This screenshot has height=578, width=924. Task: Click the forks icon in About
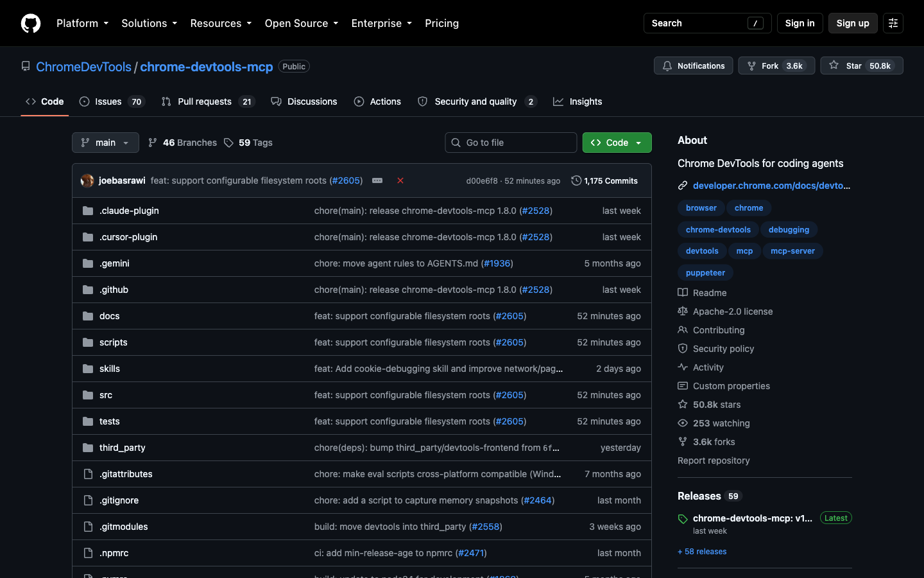pos(683,442)
